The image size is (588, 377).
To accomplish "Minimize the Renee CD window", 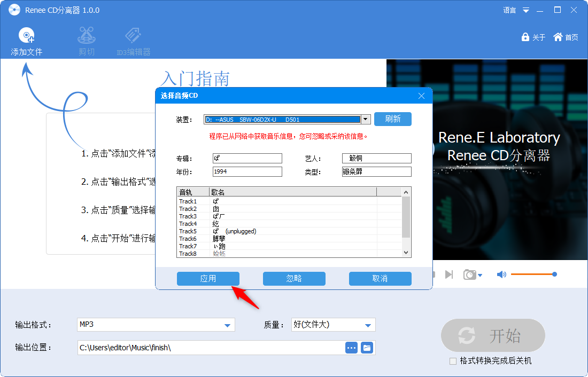I will pos(540,10).
